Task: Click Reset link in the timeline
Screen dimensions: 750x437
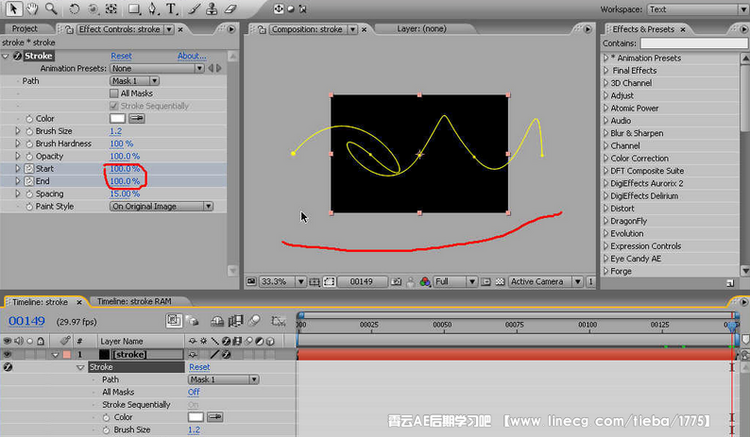Action: click(x=199, y=367)
